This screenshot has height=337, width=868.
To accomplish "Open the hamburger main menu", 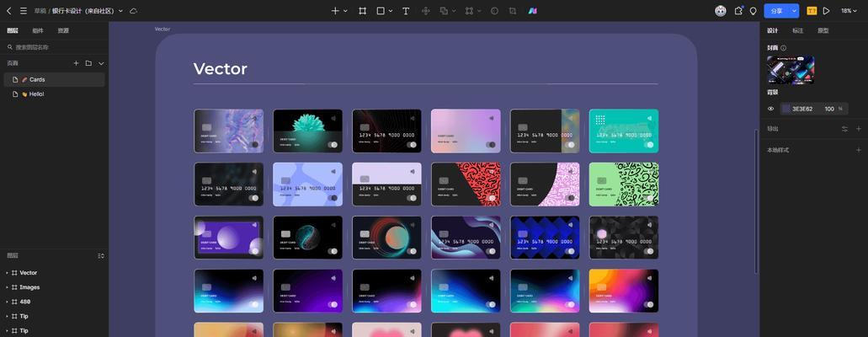I will (24, 10).
